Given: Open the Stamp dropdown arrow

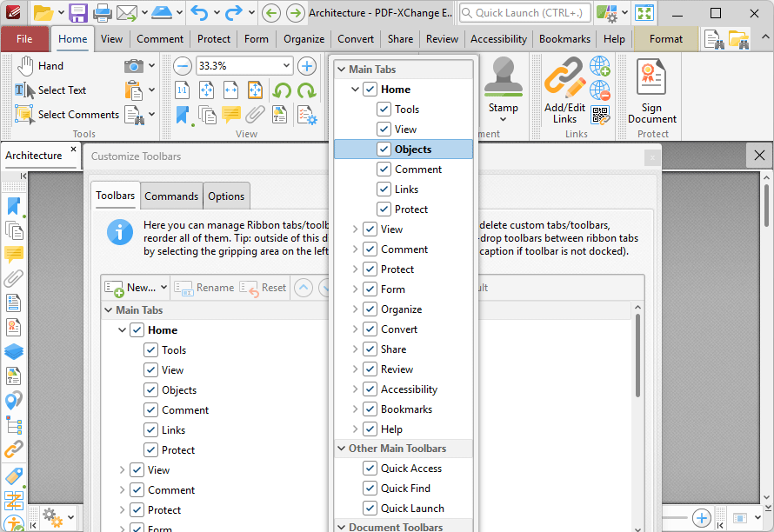Looking at the screenshot, I should [x=503, y=119].
